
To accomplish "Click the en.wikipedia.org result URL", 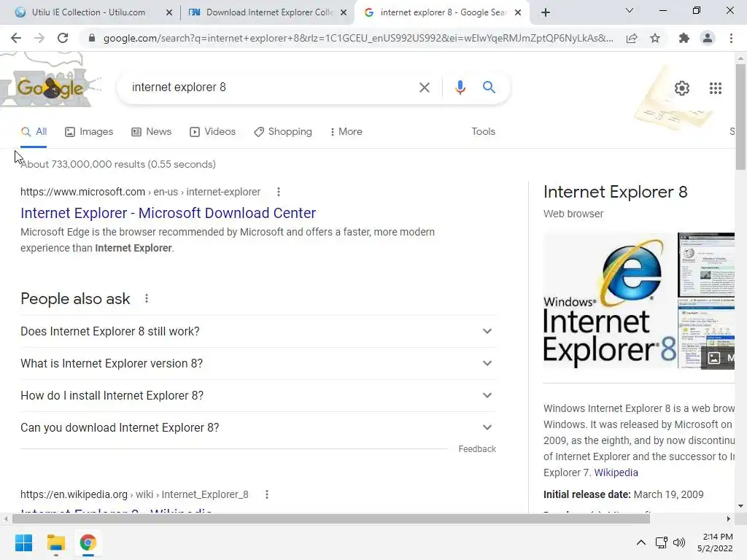I will click(x=134, y=494).
